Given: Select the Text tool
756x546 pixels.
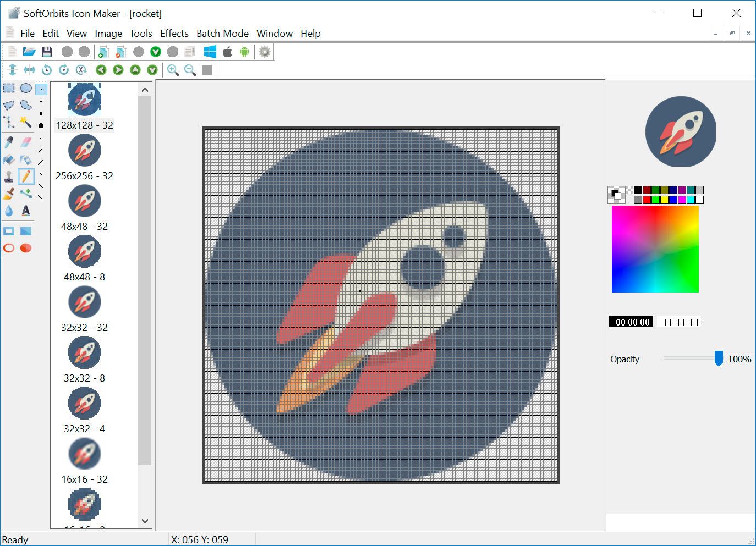Looking at the screenshot, I should [x=25, y=210].
